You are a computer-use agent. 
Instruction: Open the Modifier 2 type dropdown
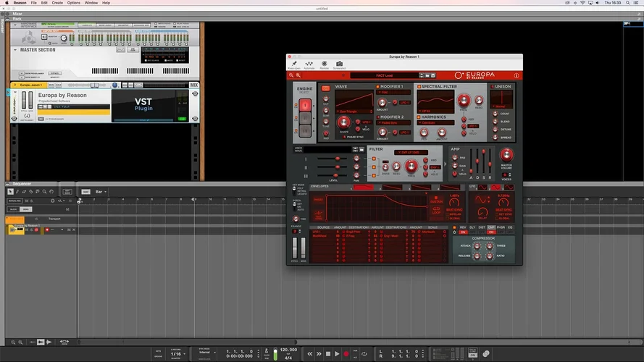(x=393, y=123)
